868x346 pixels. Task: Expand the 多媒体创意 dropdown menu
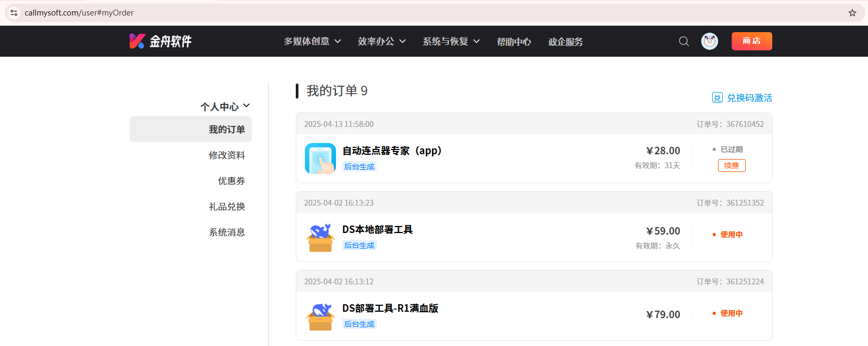(x=312, y=41)
